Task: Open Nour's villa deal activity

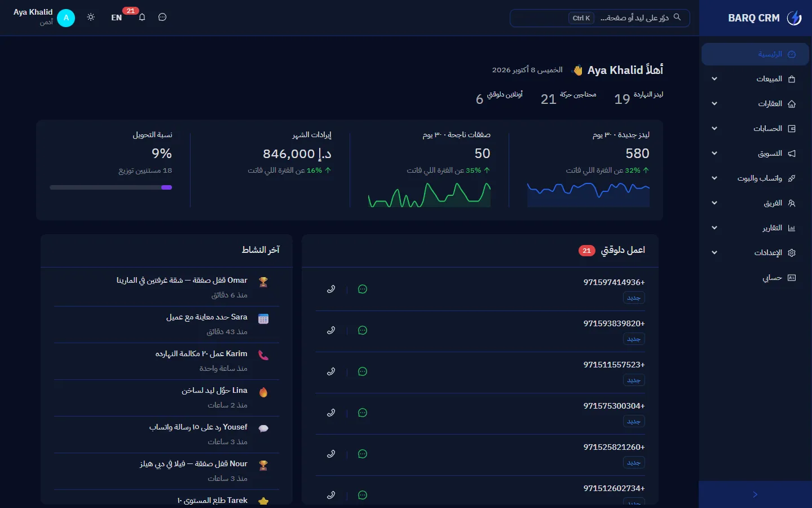Action: pos(167,471)
